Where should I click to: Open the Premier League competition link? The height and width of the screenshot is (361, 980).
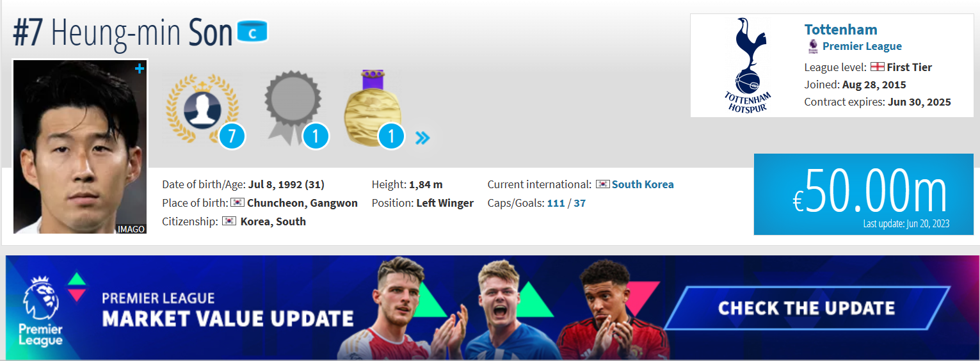coord(862,46)
